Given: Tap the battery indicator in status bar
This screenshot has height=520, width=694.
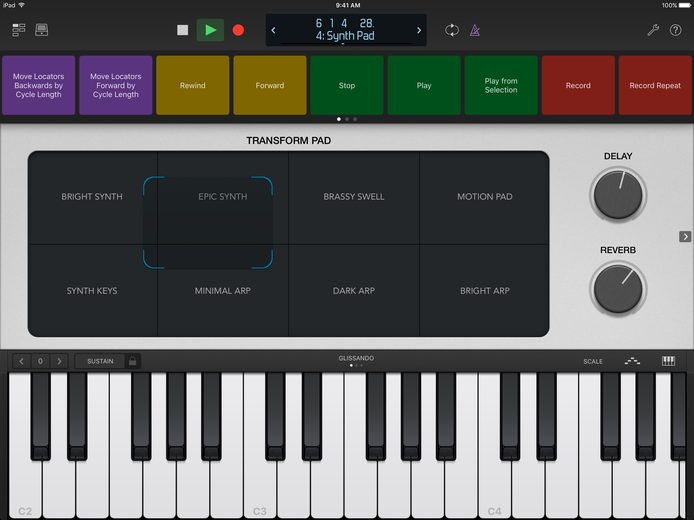Looking at the screenshot, I should tap(685, 5).
